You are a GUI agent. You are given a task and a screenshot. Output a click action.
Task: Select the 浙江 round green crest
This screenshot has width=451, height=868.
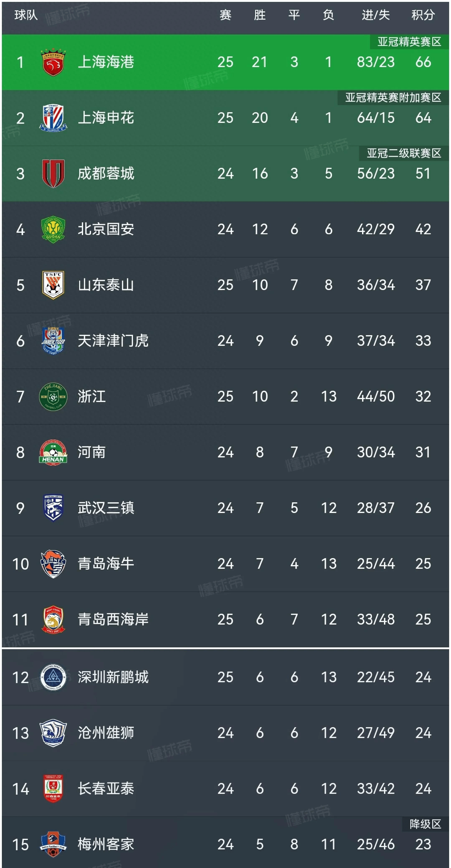[53, 397]
